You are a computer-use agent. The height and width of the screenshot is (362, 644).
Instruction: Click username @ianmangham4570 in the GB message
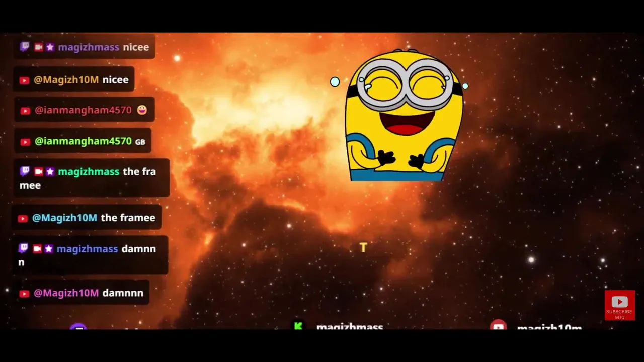[83, 141]
